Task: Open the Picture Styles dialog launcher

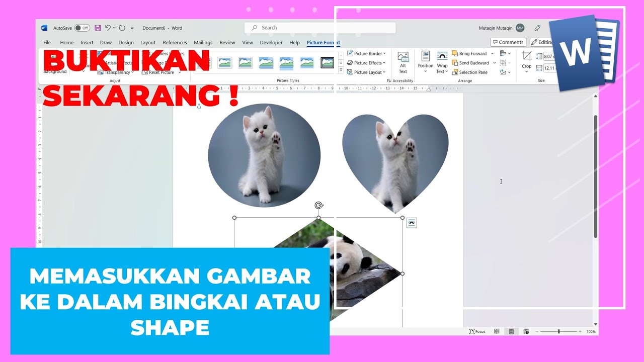Action: click(x=389, y=80)
